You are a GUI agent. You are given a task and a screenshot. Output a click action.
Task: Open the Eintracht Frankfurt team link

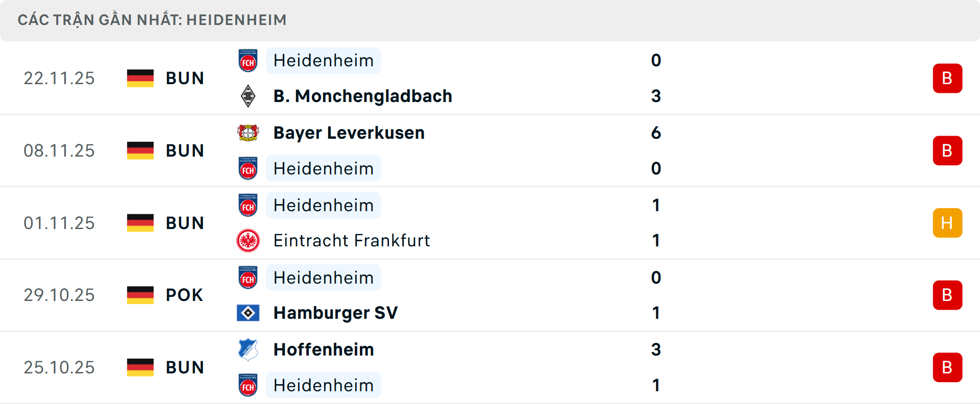click(351, 241)
